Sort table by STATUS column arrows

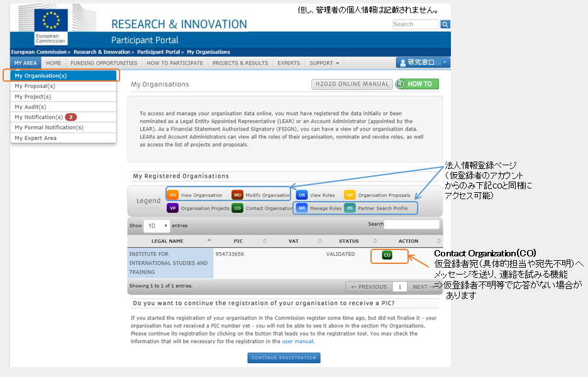375,241
